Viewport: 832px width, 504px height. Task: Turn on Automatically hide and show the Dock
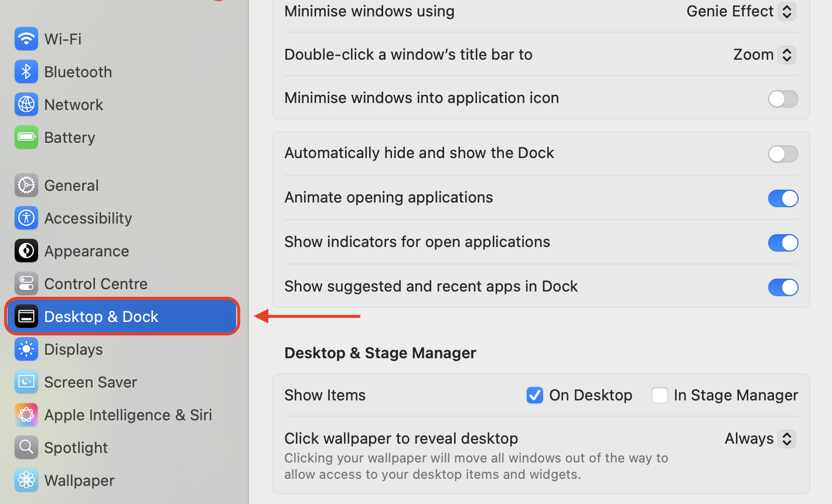pos(783,154)
